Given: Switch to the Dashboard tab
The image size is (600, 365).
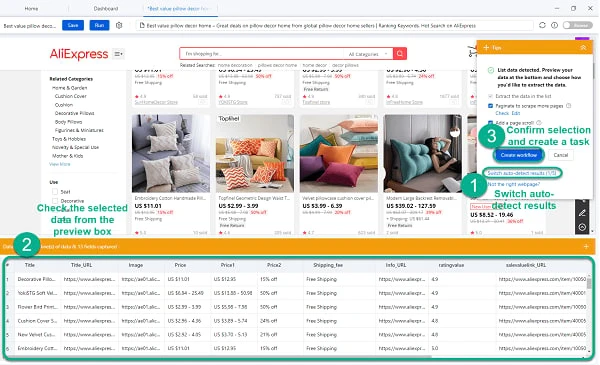Looking at the screenshot, I should (106, 8).
